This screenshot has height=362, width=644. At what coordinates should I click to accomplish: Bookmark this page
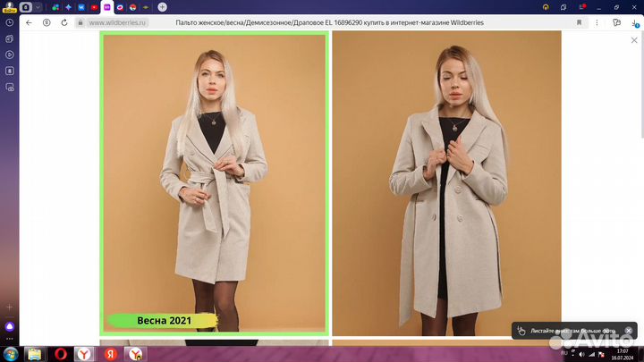(579, 22)
